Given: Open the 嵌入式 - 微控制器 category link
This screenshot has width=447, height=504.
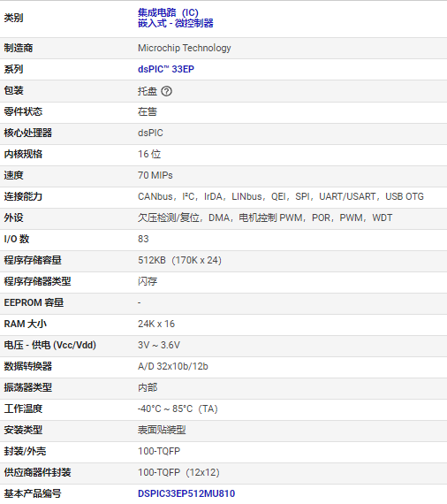Looking at the screenshot, I should [x=175, y=23].
